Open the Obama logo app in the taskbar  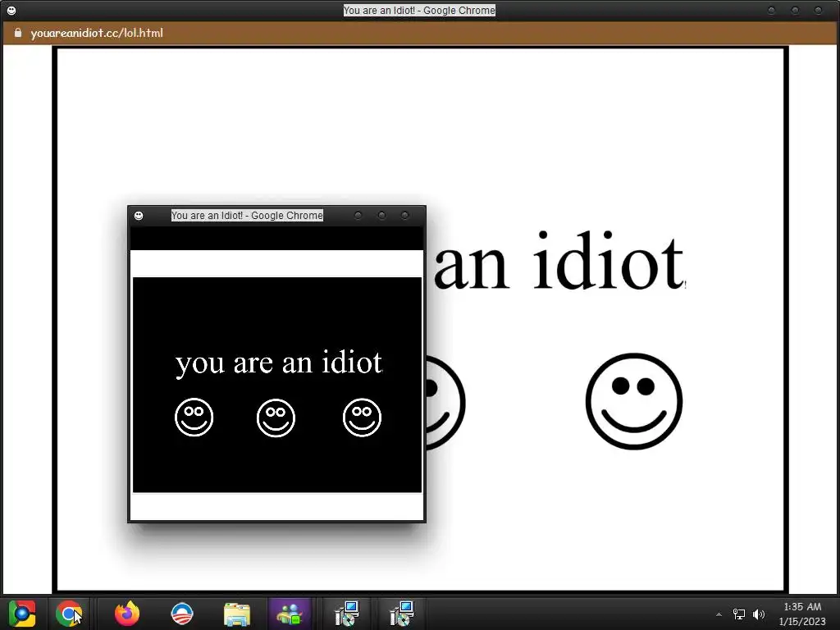pyautogui.click(x=181, y=614)
